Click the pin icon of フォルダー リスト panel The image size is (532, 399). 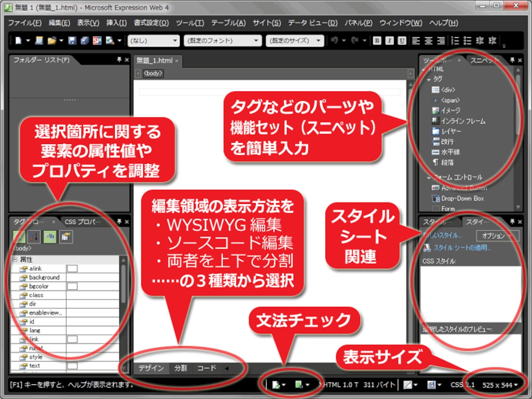tap(119, 59)
